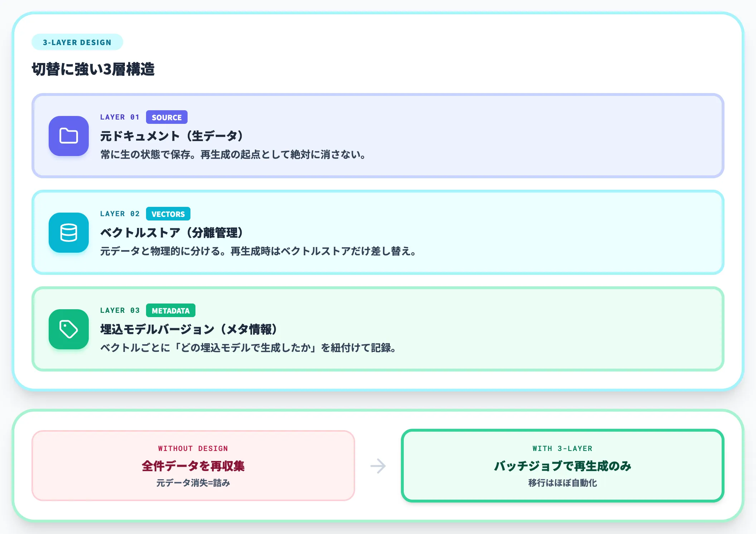Click the arrow between comparison cards
The height and width of the screenshot is (534, 756).
tap(378, 466)
